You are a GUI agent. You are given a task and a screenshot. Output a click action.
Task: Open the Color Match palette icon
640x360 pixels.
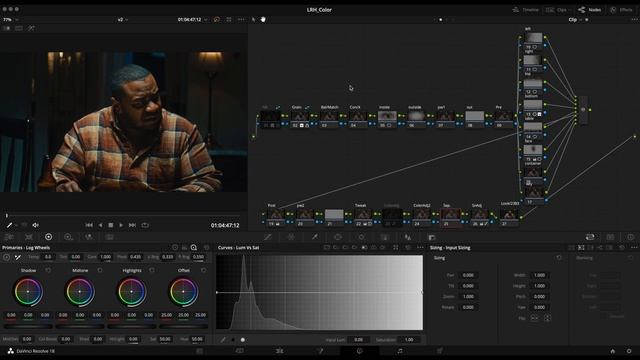tap(29, 237)
